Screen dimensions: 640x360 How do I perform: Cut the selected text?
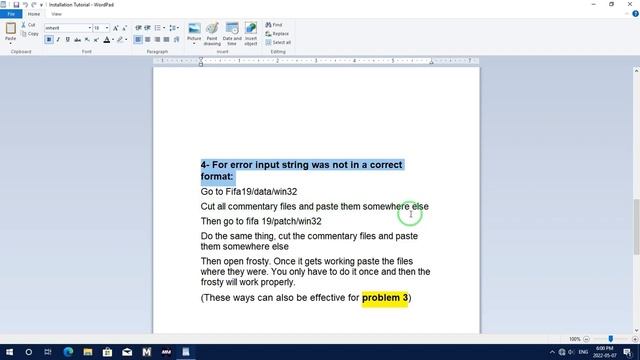[29, 25]
